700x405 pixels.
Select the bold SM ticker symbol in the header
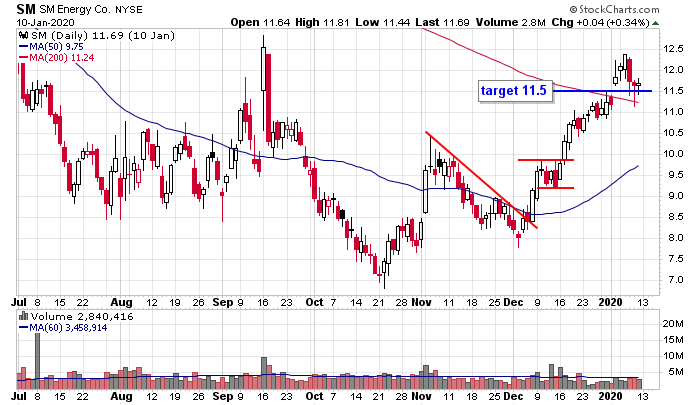pos(26,9)
